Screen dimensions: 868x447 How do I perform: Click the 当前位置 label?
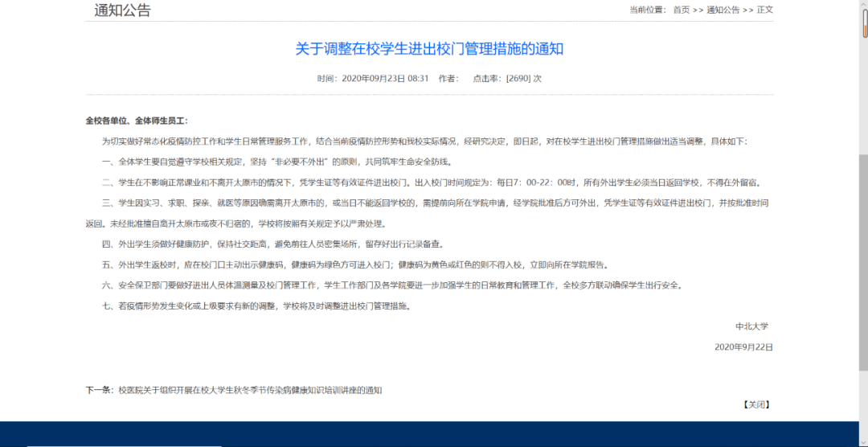pyautogui.click(x=649, y=10)
